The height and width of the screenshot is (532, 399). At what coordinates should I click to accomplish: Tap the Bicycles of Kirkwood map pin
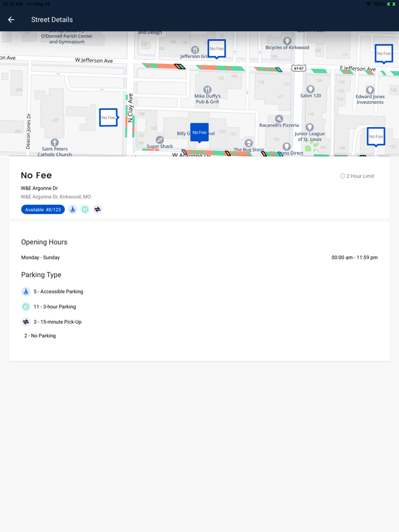click(287, 41)
